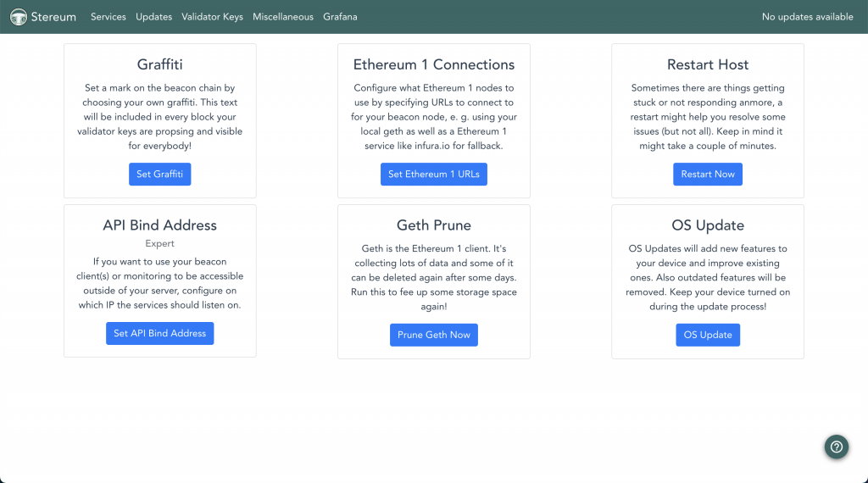The image size is (868, 483).
Task: Click 'which IP the services should listen on.'
Action: click(160, 305)
